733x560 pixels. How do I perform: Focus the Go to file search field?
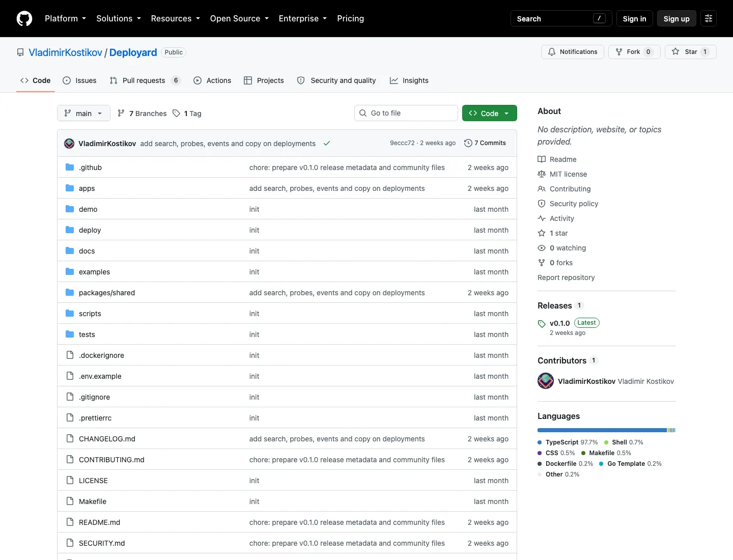(x=406, y=113)
